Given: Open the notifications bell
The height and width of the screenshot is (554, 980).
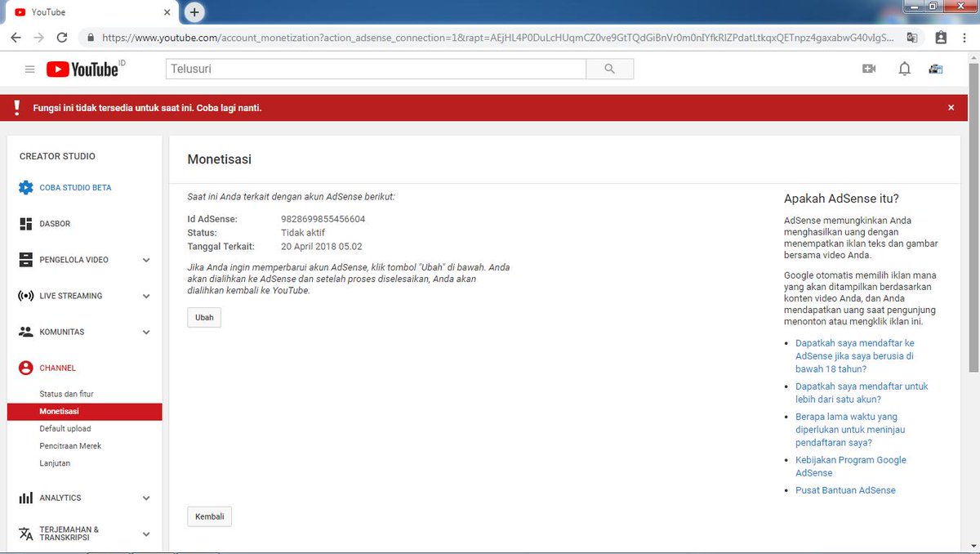Looking at the screenshot, I should point(904,69).
